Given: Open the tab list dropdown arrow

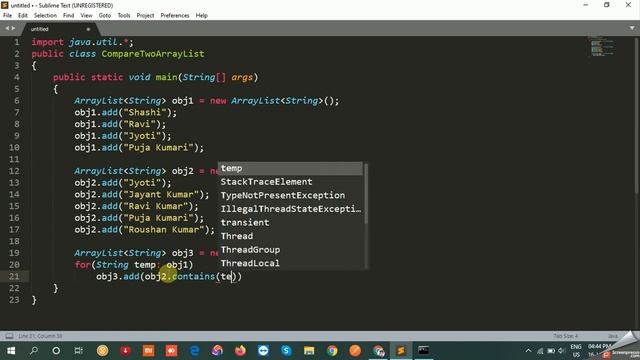Looking at the screenshot, I should pos(632,28).
